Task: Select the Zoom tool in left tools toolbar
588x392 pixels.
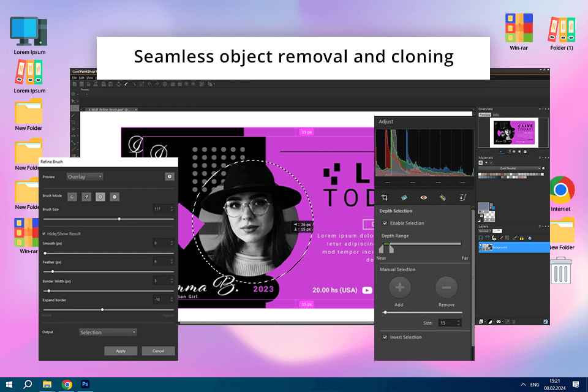Action: [x=73, y=94]
